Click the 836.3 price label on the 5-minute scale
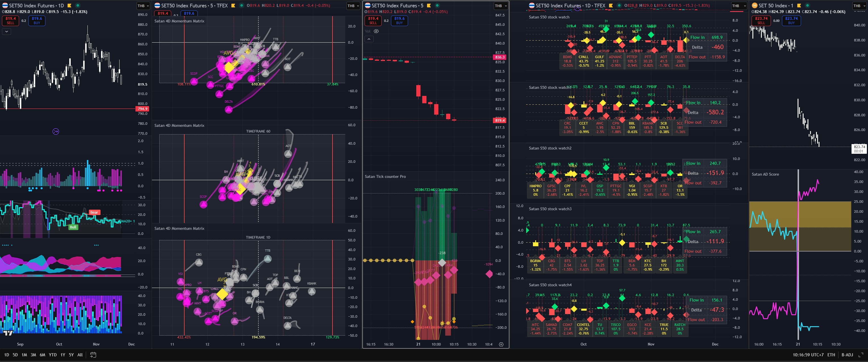The width and height of the screenshot is (868, 362). point(500,57)
